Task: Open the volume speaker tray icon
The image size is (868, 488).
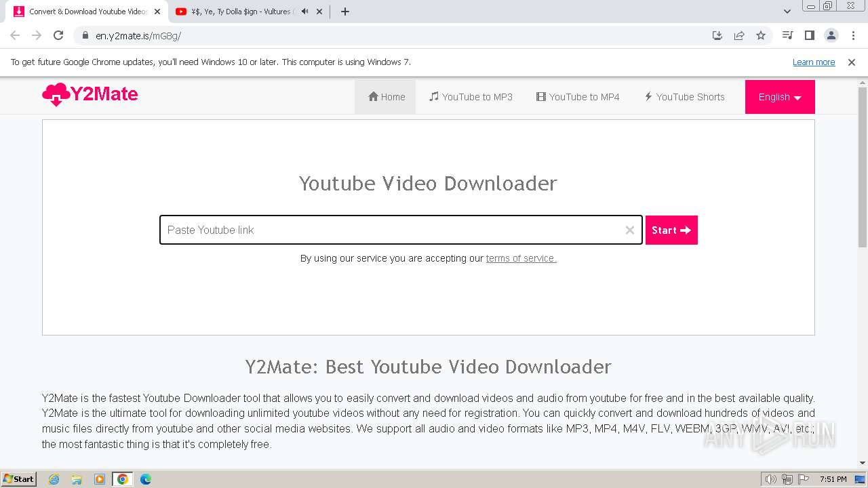Action: pyautogui.click(x=771, y=479)
